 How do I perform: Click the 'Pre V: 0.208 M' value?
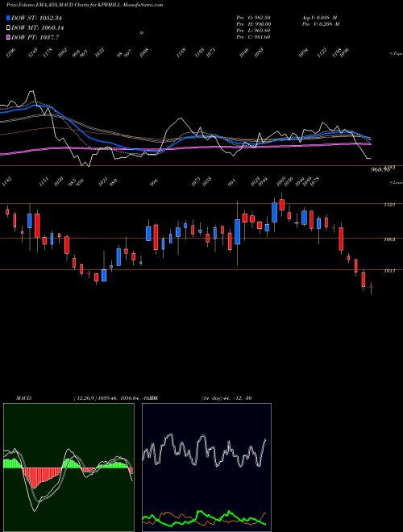coord(321,24)
